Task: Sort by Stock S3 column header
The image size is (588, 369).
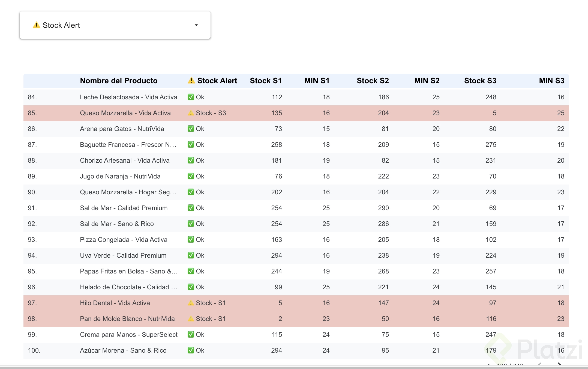Action: pos(480,81)
